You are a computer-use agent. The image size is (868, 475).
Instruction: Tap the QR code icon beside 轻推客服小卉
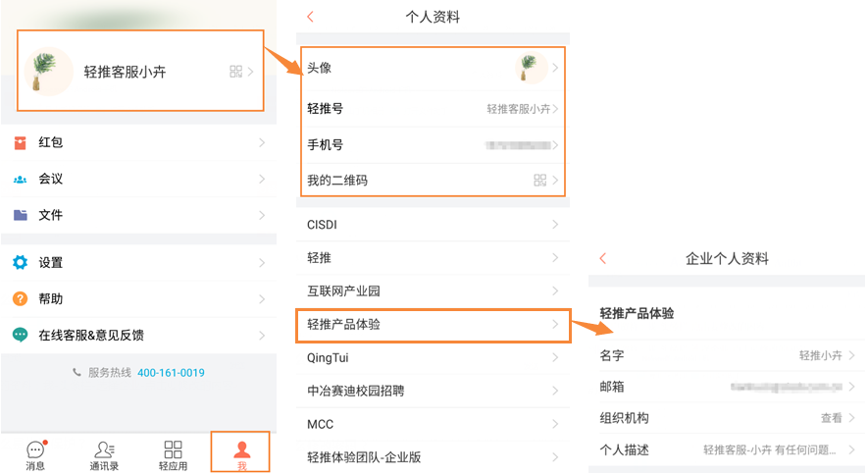click(x=235, y=72)
